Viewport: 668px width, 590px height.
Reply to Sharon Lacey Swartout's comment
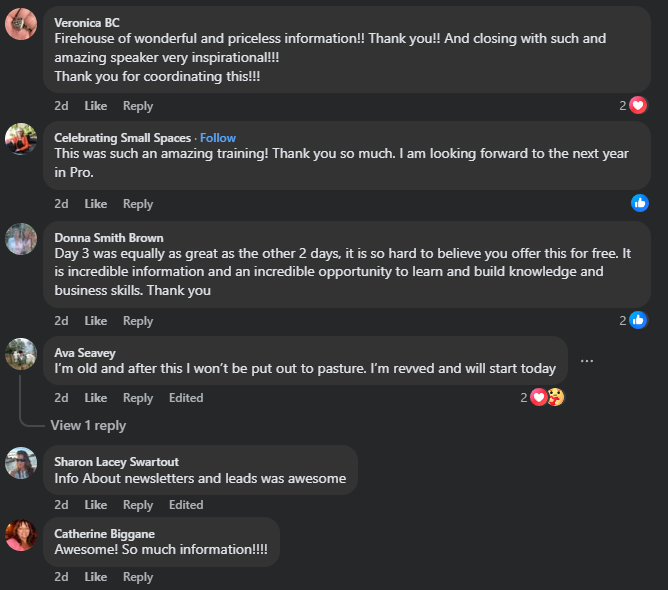tap(138, 505)
